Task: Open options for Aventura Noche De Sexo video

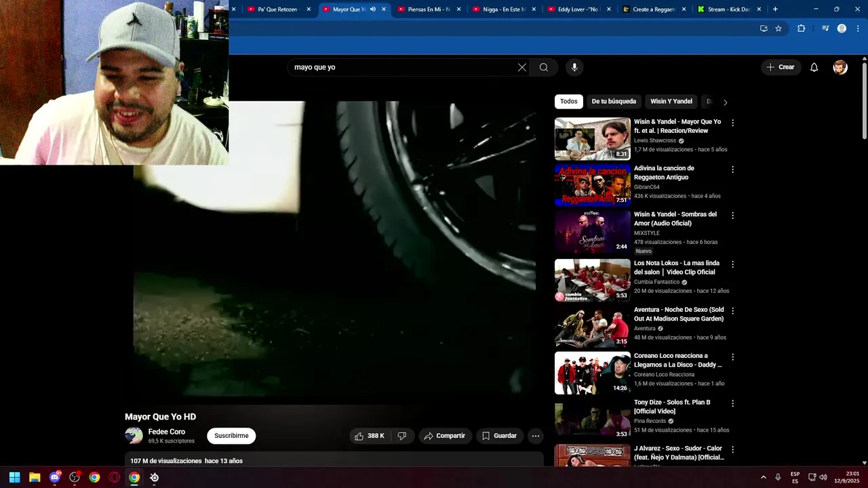Action: pyautogui.click(x=732, y=310)
